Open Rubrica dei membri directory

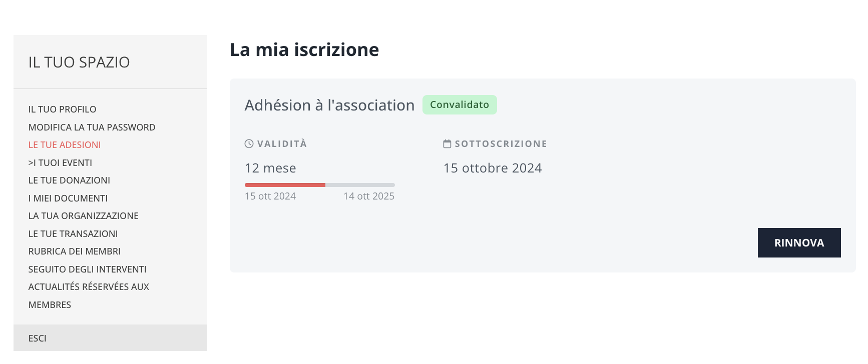(75, 251)
